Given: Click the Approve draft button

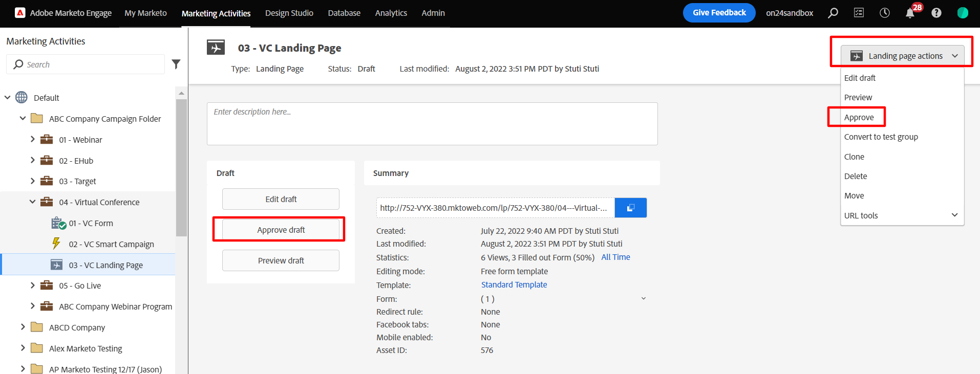Looking at the screenshot, I should pos(281,230).
